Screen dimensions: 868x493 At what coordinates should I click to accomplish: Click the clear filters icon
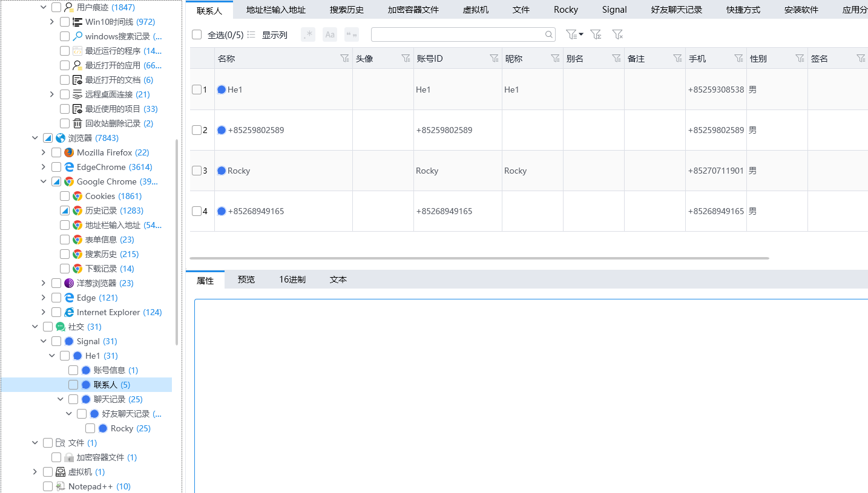point(617,34)
